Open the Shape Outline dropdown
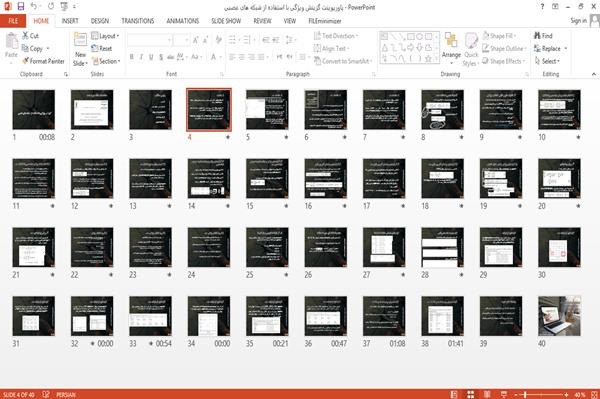Viewport: 600px width, 399px height. (x=504, y=48)
